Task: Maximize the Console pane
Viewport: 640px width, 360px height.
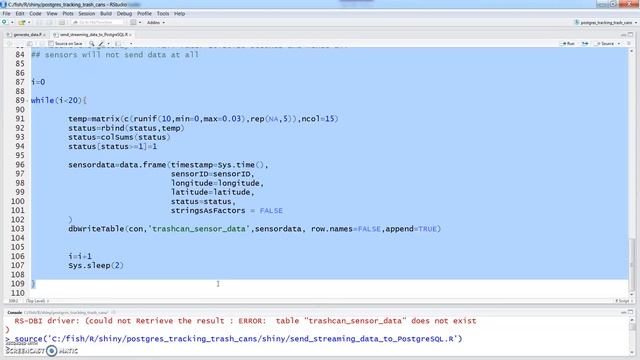Action: tap(631, 312)
